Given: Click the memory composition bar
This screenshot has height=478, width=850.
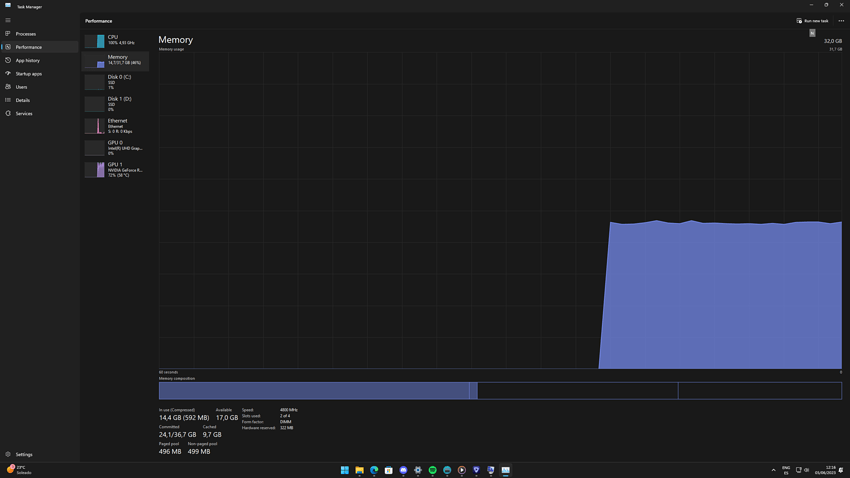Looking at the screenshot, I should tap(500, 391).
